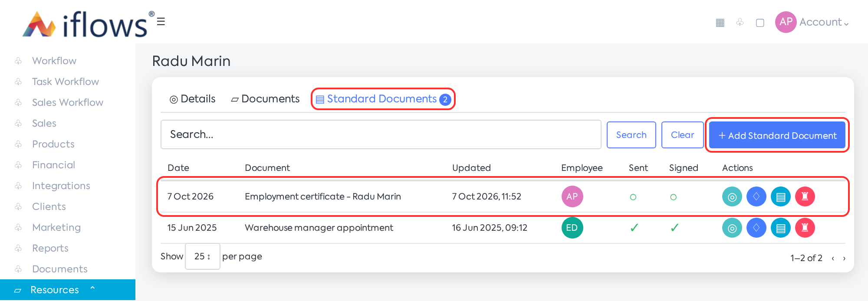Click Sent checkmark for Warehouse manager appointment
868x301 pixels.
634,228
